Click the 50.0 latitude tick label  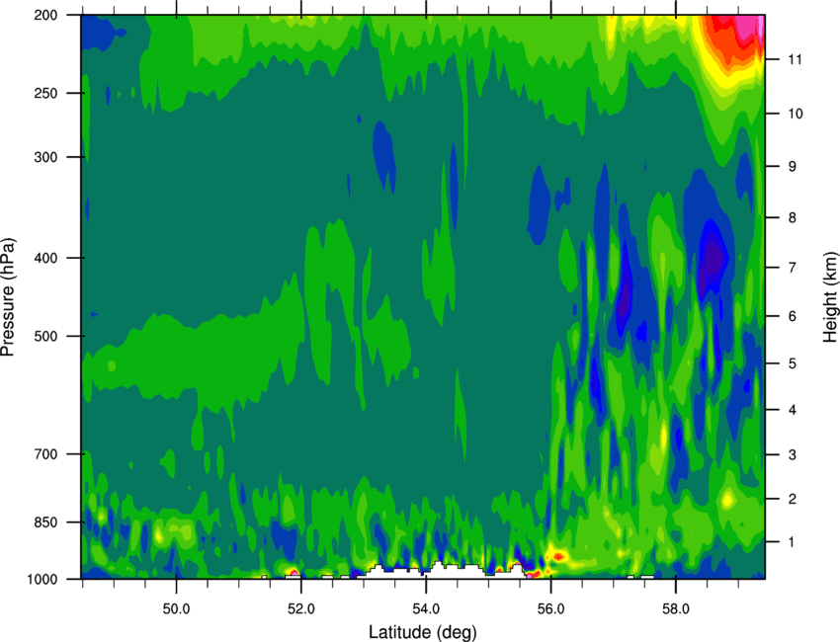176,609
